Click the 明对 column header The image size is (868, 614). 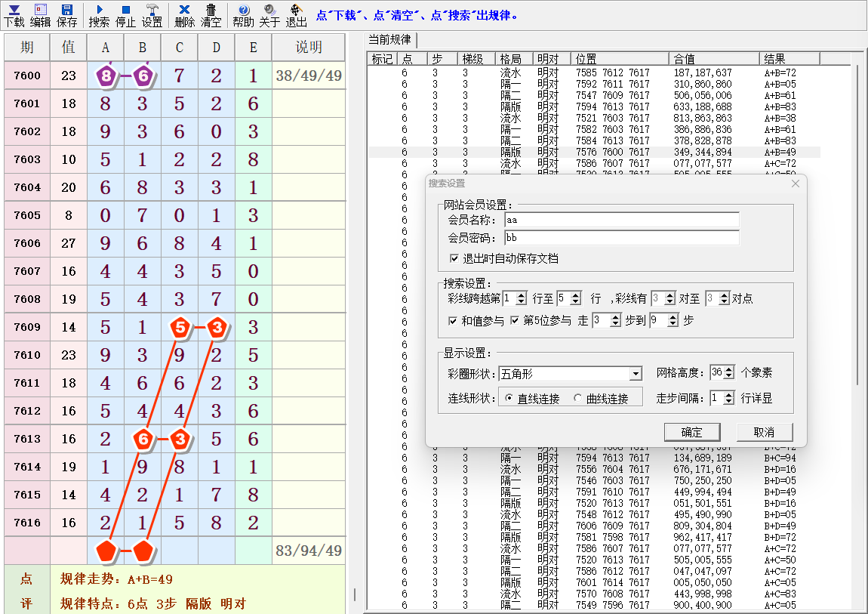(551, 59)
